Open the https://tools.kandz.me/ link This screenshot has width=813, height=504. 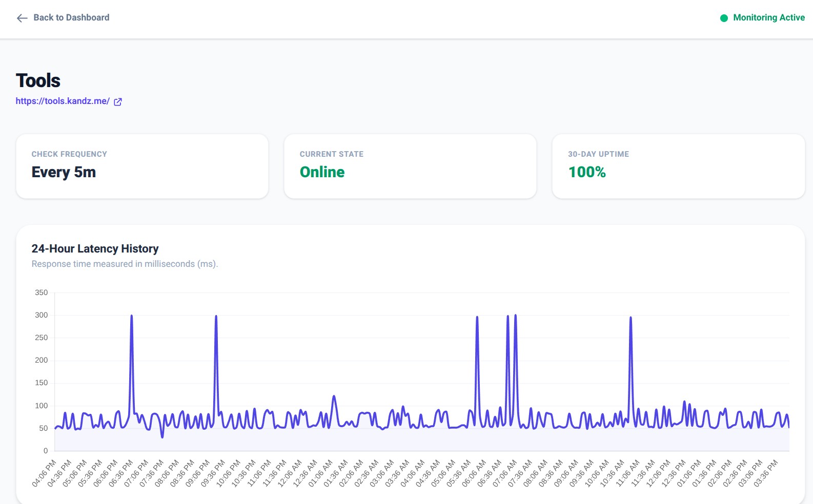coord(63,101)
